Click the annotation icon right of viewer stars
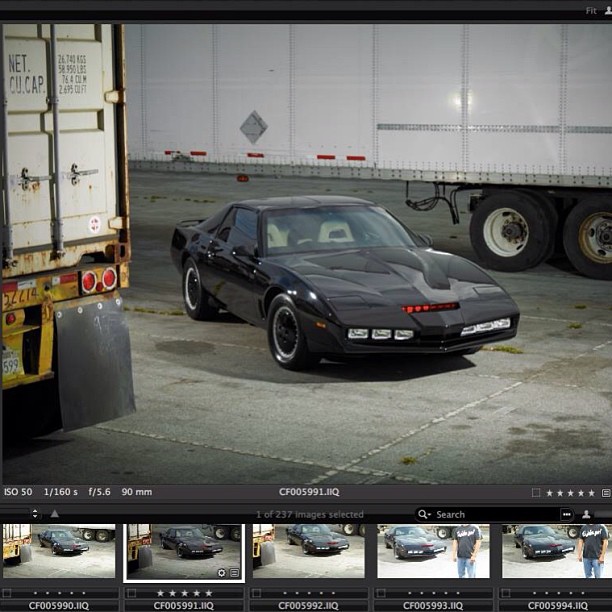Image resolution: width=612 pixels, height=612 pixels. coord(606,493)
